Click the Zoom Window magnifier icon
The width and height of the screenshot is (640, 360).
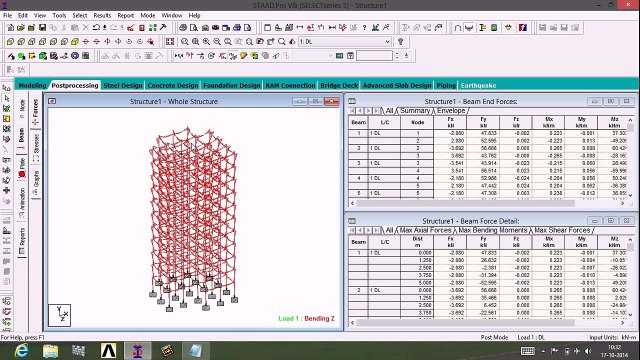click(196, 42)
